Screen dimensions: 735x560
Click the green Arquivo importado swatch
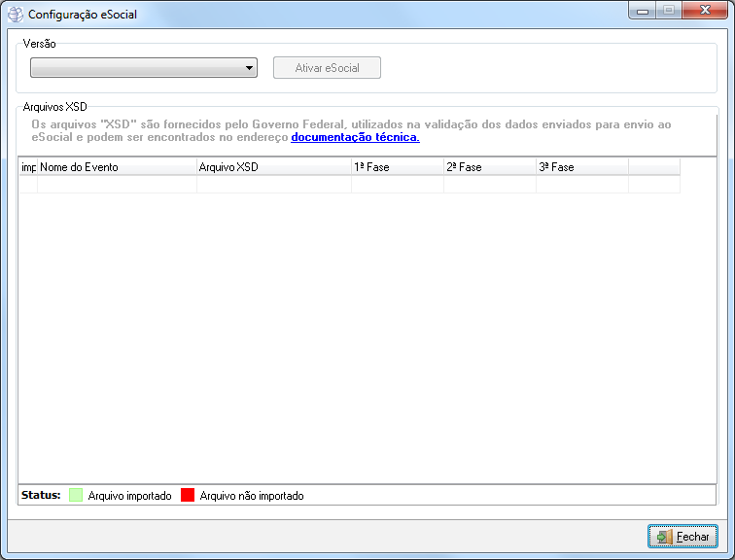click(x=75, y=496)
